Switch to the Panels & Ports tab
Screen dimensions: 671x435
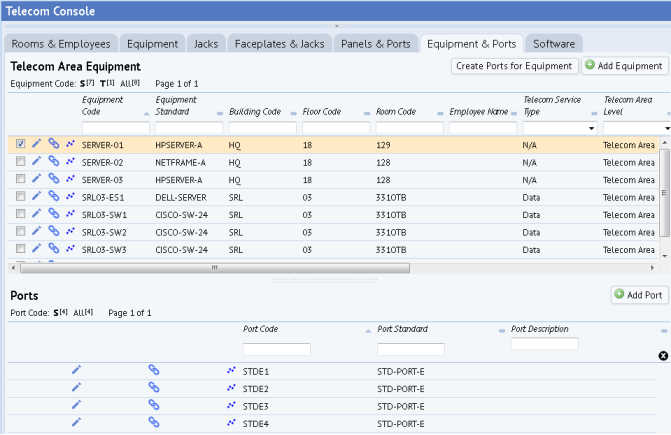point(375,44)
